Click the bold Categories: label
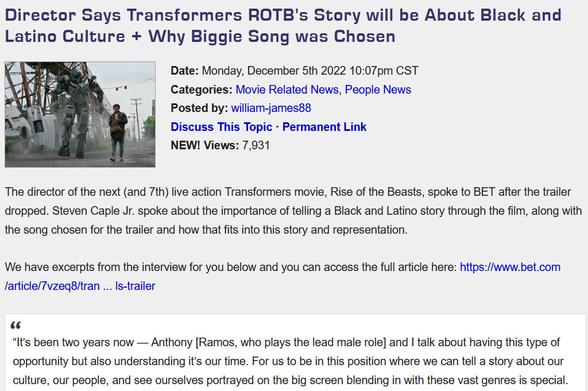 pos(202,90)
